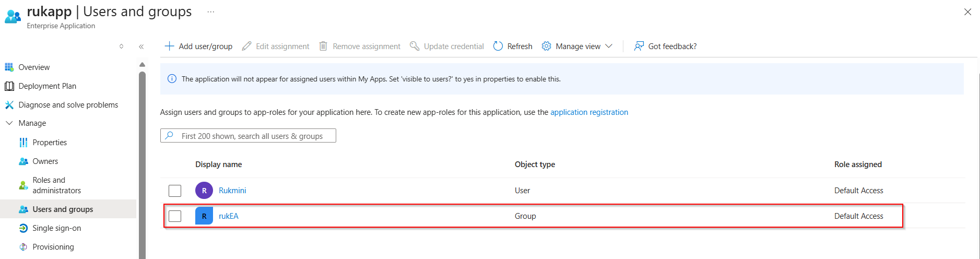The image size is (980, 259).
Task: Collapse the sidebar with double chevron icon
Action: tap(141, 46)
